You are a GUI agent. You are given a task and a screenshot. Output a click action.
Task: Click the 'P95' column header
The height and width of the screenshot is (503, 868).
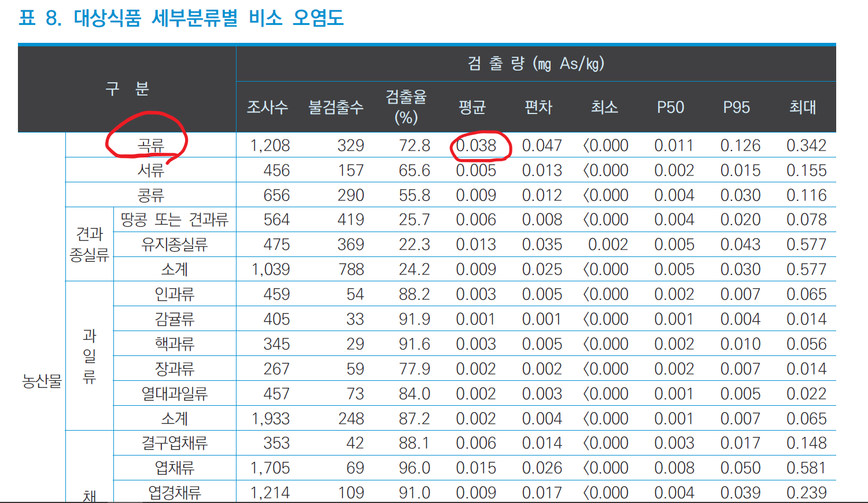point(736,108)
